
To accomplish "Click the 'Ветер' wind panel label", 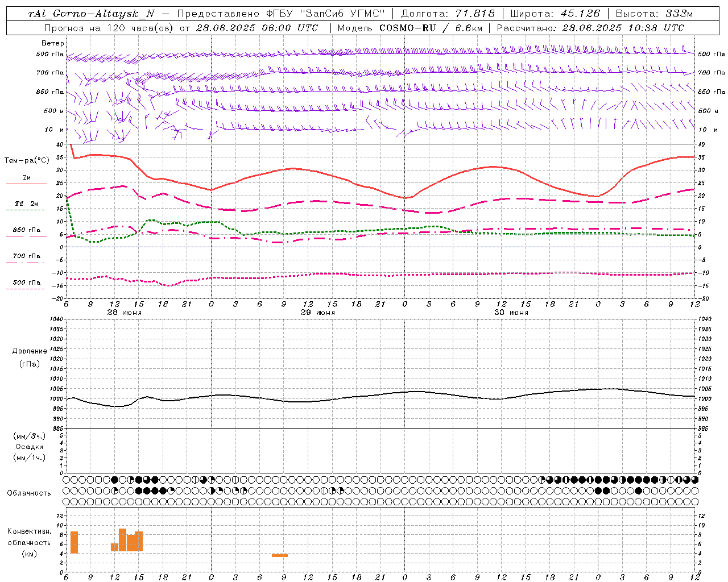I will pos(53,43).
